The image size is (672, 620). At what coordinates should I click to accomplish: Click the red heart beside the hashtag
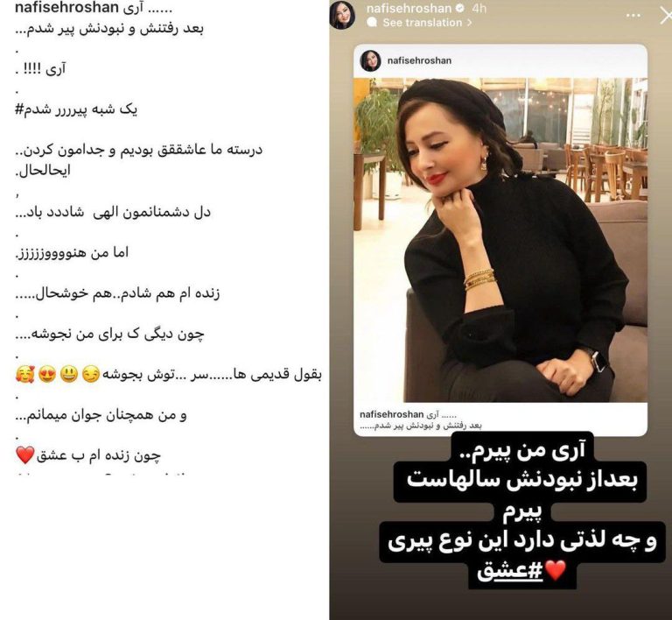coord(556,571)
